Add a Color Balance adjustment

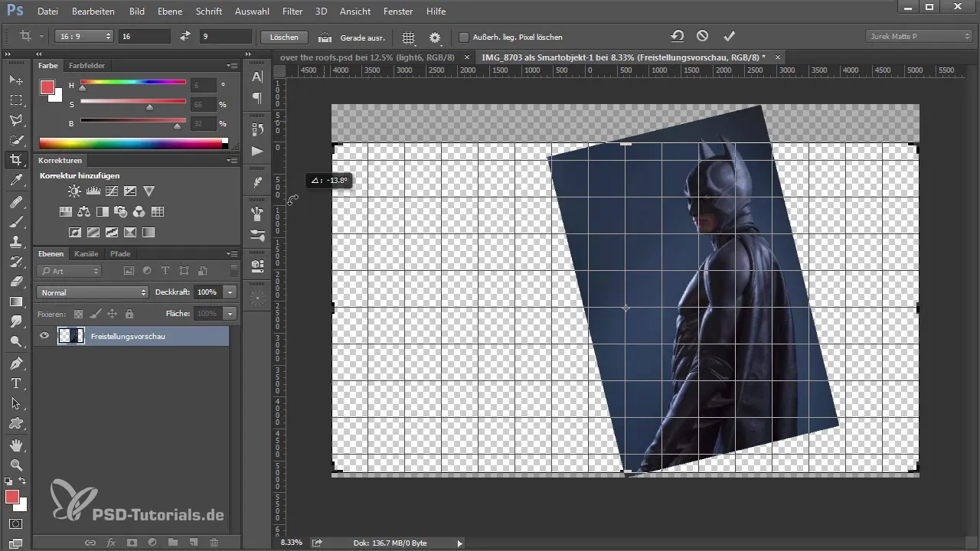(84, 212)
